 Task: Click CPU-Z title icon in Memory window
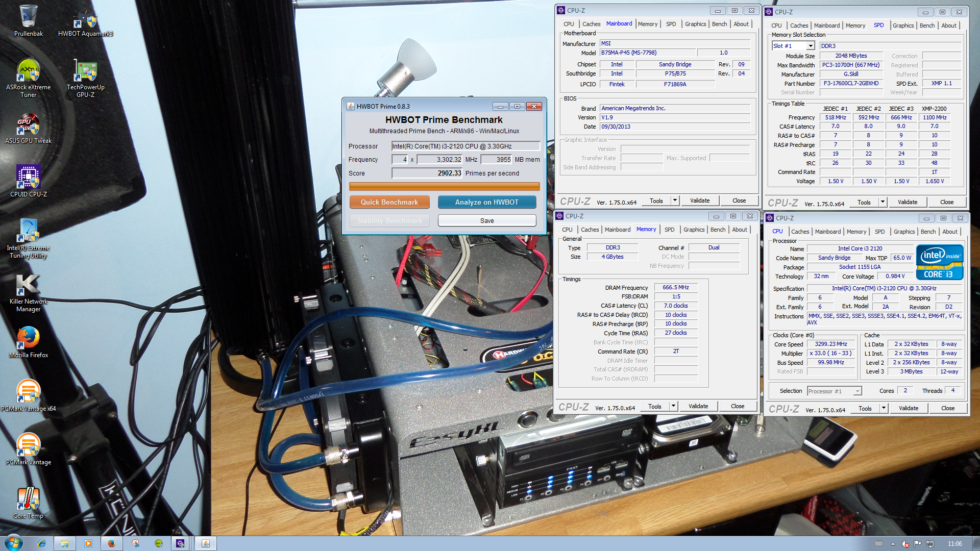point(560,216)
